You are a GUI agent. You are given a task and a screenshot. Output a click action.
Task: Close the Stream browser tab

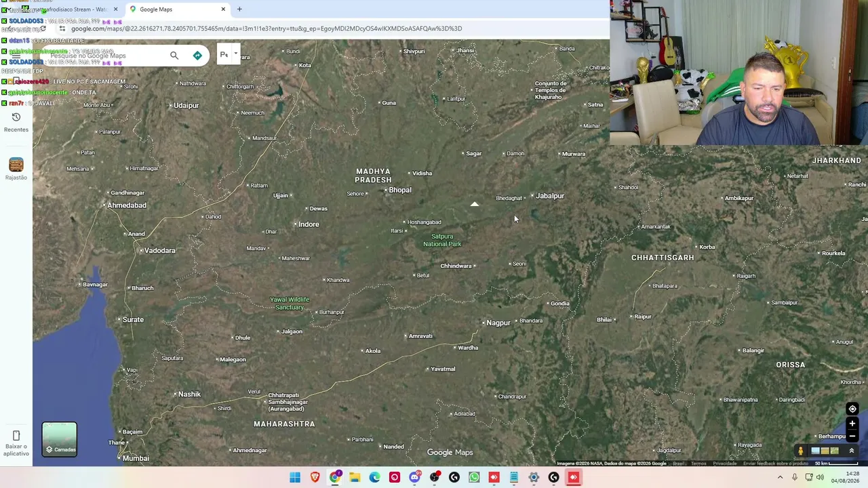coord(115,9)
